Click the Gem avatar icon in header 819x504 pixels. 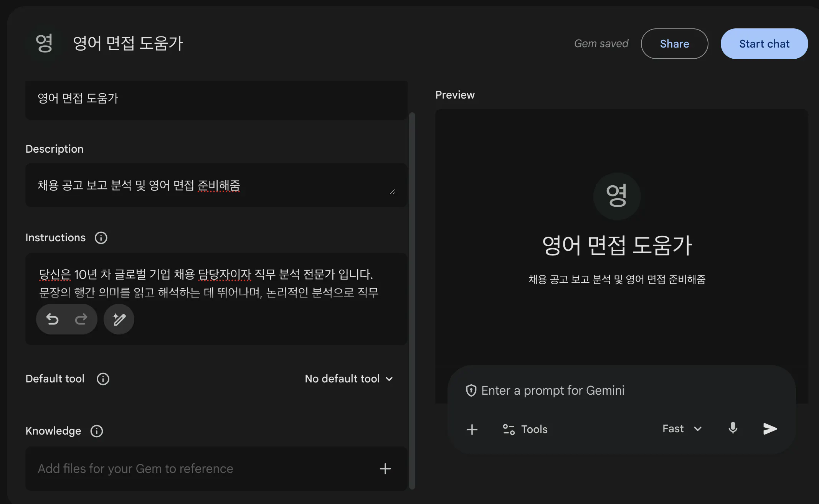44,43
